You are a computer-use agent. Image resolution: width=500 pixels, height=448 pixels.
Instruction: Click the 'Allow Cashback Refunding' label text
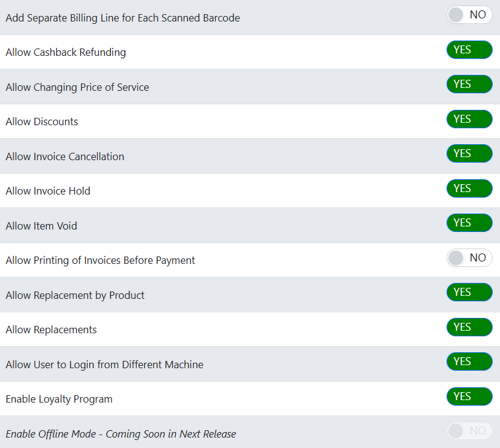66,53
